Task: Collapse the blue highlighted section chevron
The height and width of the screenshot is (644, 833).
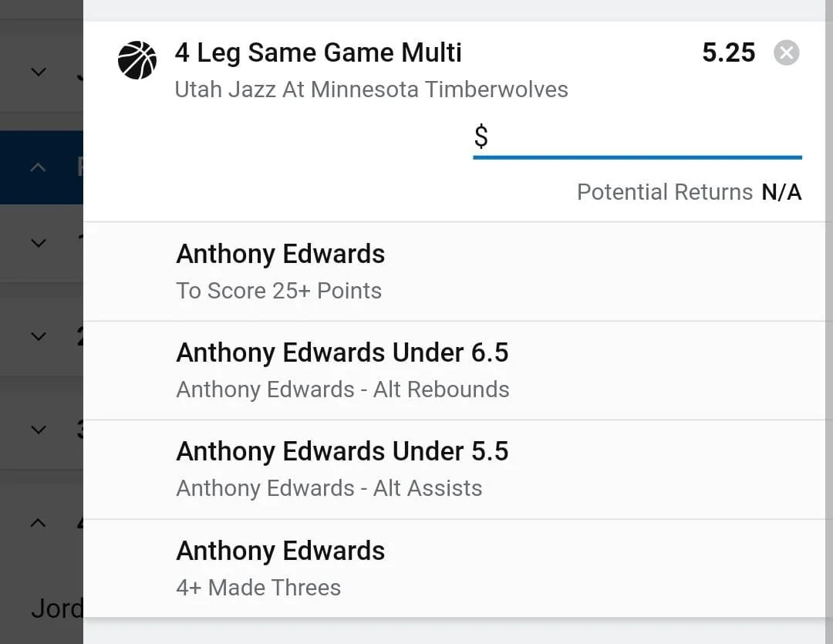Action: pyautogui.click(x=38, y=167)
